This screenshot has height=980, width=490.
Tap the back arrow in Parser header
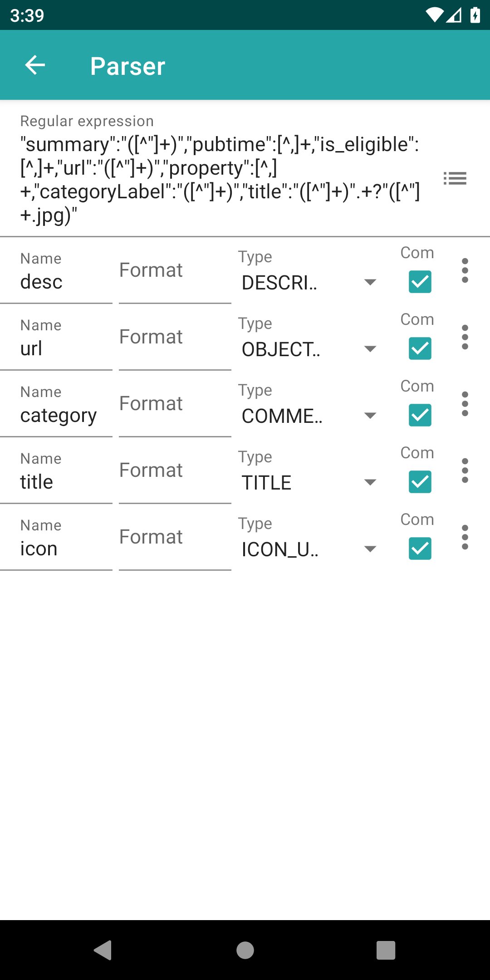[x=35, y=65]
